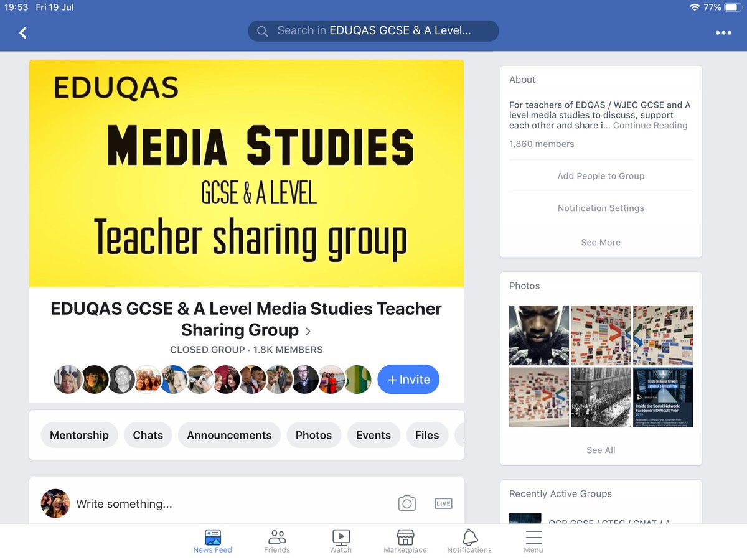747x560 pixels.
Task: Tap CLOSED GROUP · 1.8K MEMBERS text
Action: [247, 350]
